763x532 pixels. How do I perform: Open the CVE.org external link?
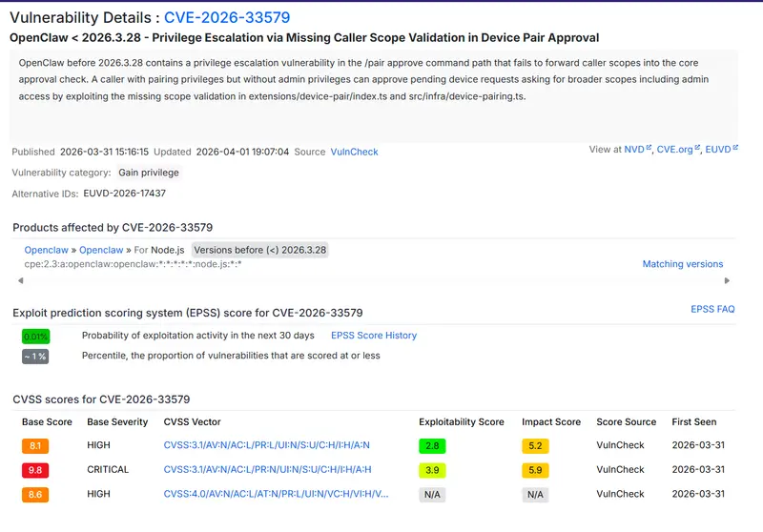tap(675, 150)
